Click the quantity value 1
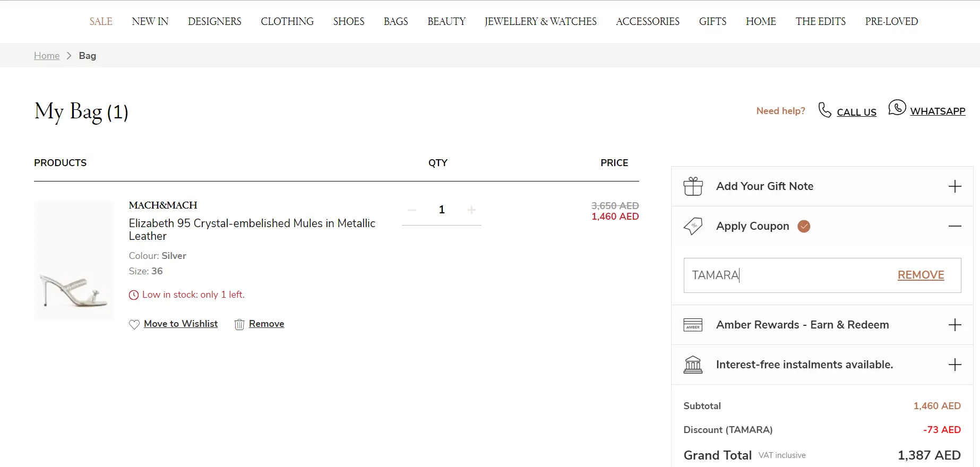This screenshot has height=467, width=980. click(x=442, y=210)
